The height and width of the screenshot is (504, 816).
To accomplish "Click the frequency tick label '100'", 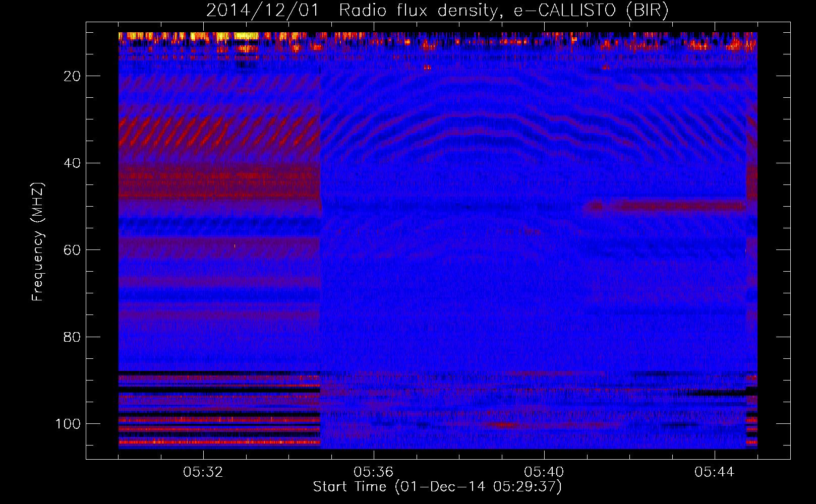I will pyautogui.click(x=68, y=424).
